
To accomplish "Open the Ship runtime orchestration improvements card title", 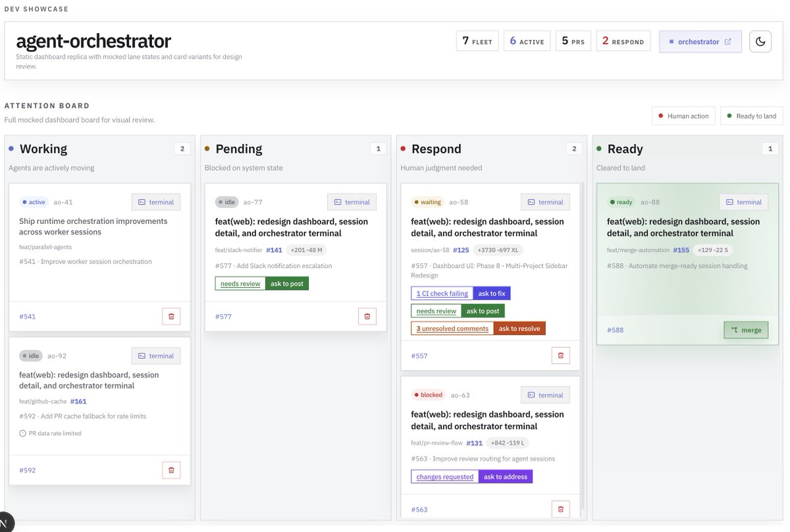I will click(x=93, y=226).
